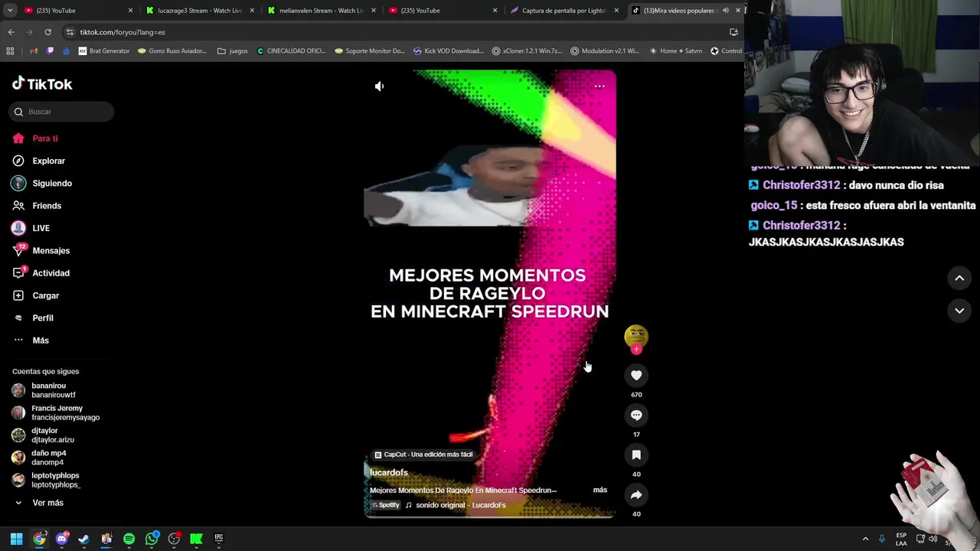This screenshot has width=980, height=551.
Task: Open the Modulation v2.1 bookmark
Action: pyautogui.click(x=605, y=51)
